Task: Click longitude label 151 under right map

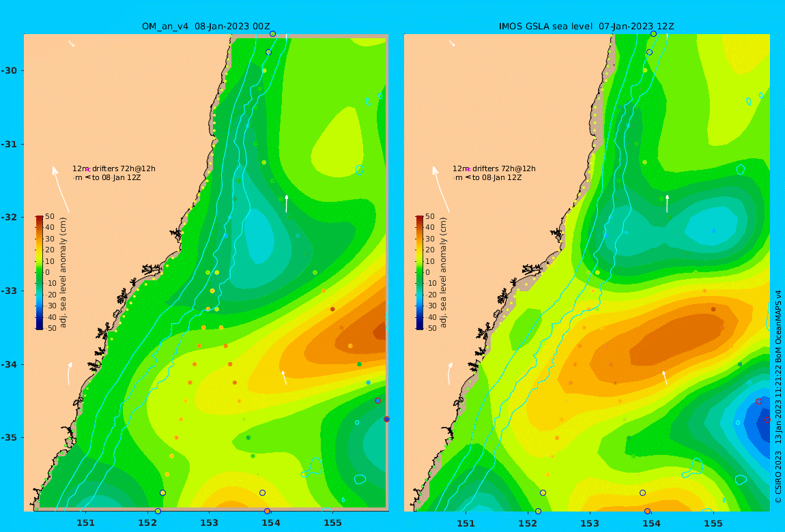Action: (x=466, y=523)
